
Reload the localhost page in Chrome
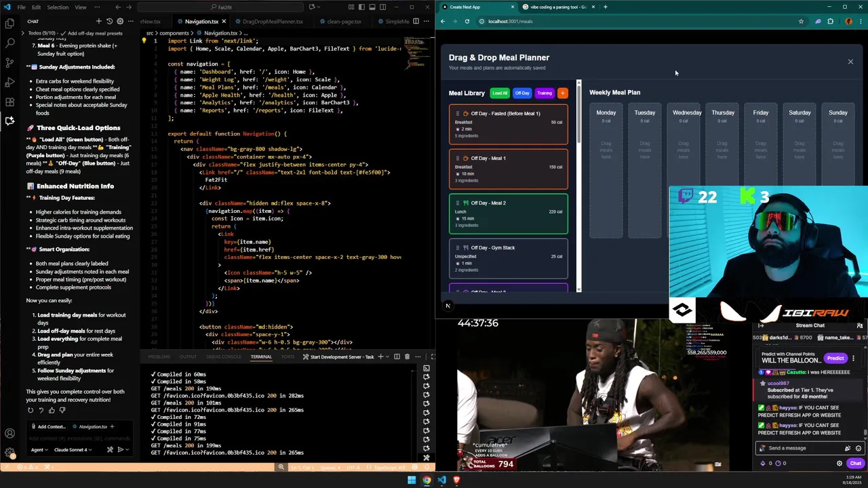tap(467, 21)
